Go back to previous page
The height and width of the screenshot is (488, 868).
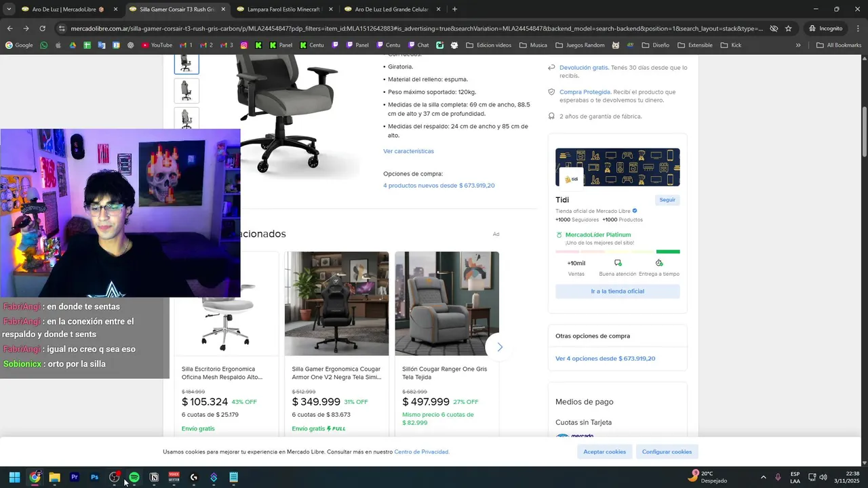(x=9, y=28)
